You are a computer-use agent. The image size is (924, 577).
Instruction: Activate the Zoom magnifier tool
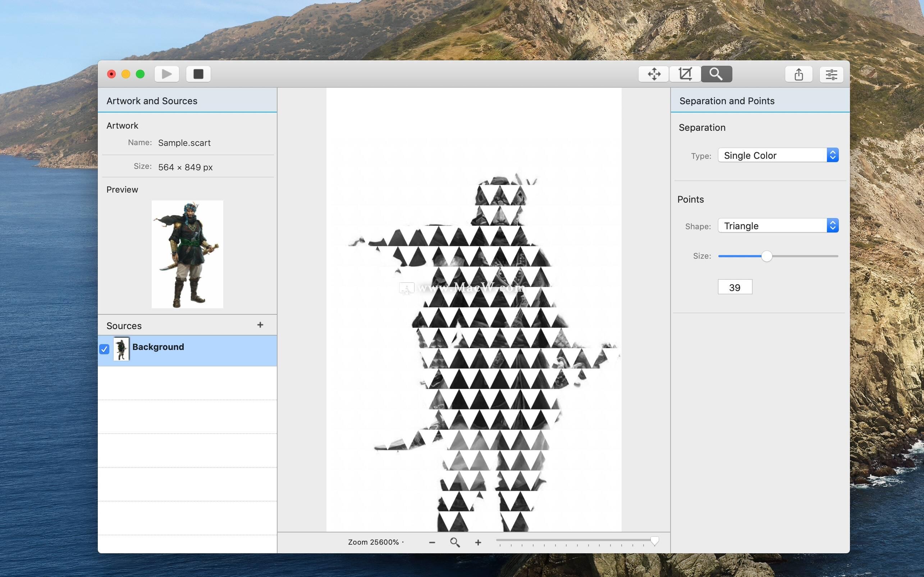716,74
